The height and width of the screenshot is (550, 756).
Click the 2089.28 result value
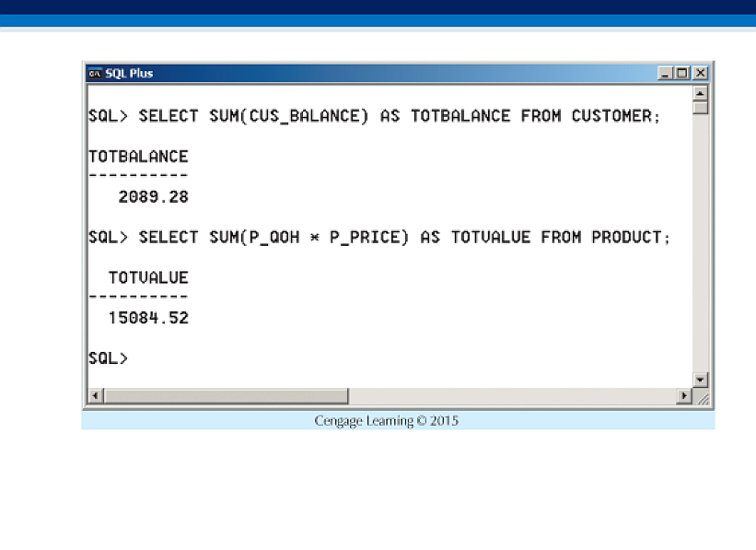pos(153,197)
